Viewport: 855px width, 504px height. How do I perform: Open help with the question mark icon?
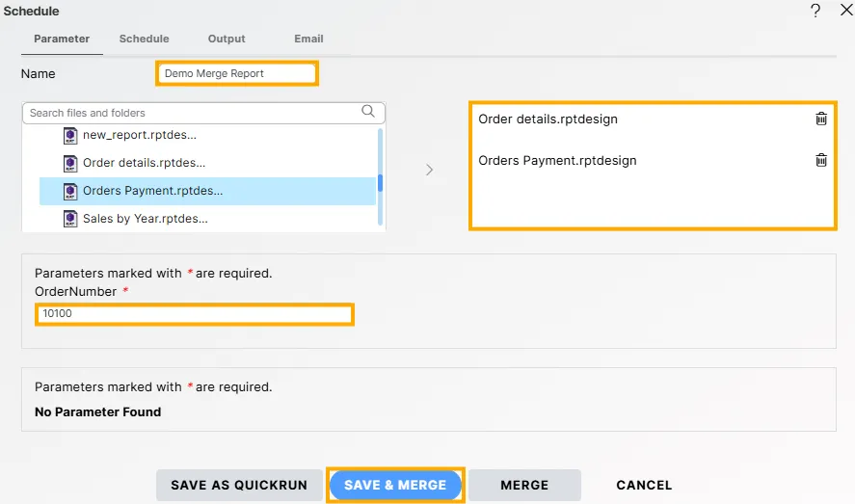pos(815,11)
